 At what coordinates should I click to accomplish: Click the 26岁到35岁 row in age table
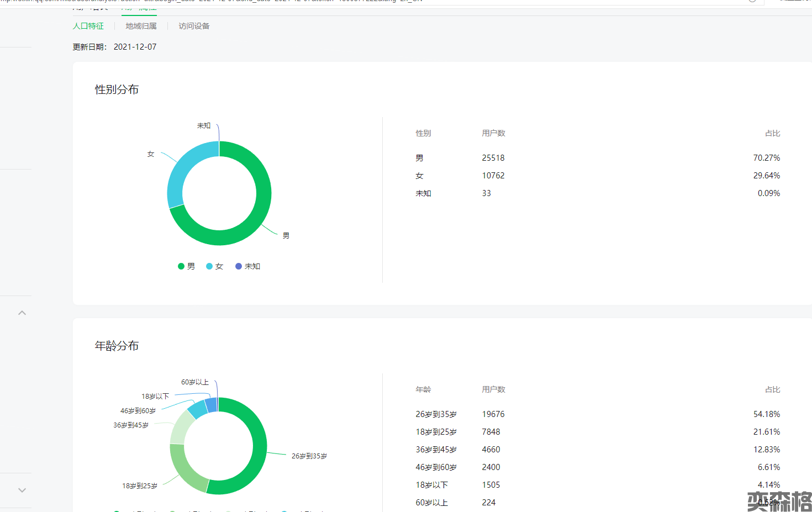[x=436, y=414]
